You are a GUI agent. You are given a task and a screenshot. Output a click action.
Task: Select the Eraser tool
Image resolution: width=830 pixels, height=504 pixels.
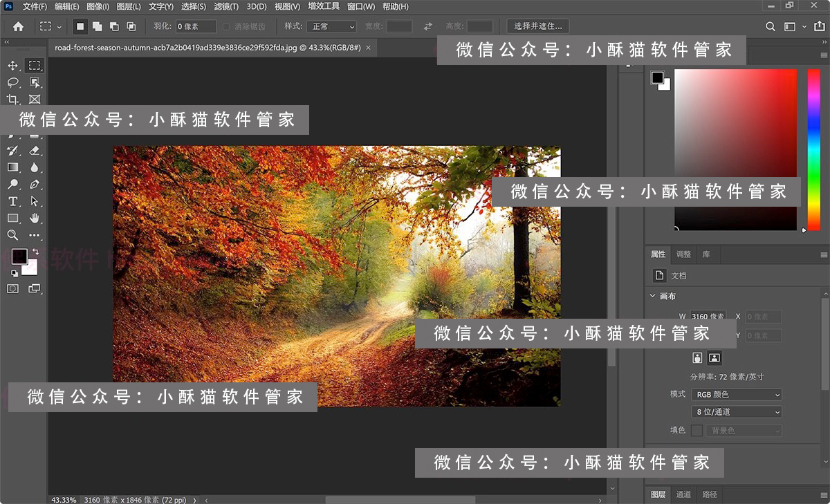tap(35, 149)
